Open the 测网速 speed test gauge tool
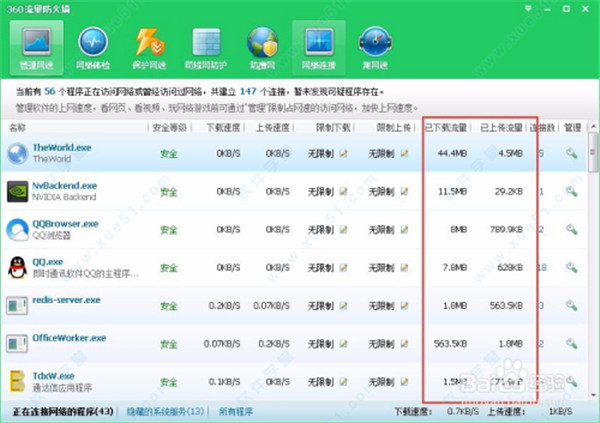 point(375,48)
